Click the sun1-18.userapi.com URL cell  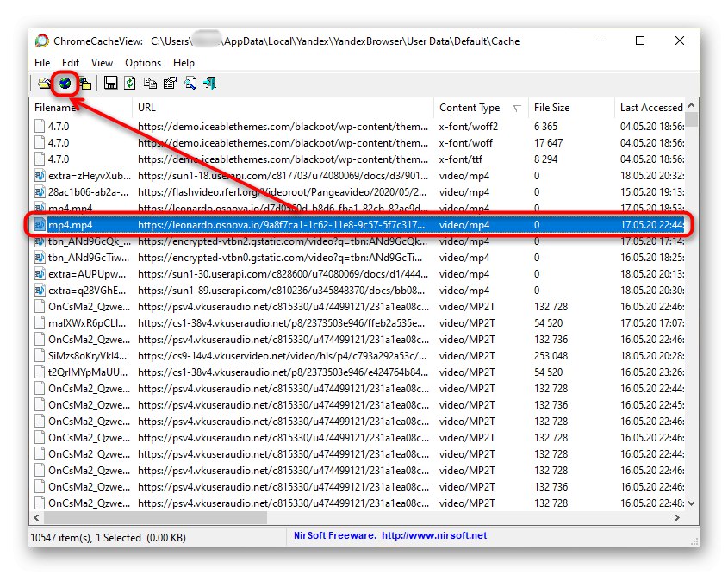283,176
